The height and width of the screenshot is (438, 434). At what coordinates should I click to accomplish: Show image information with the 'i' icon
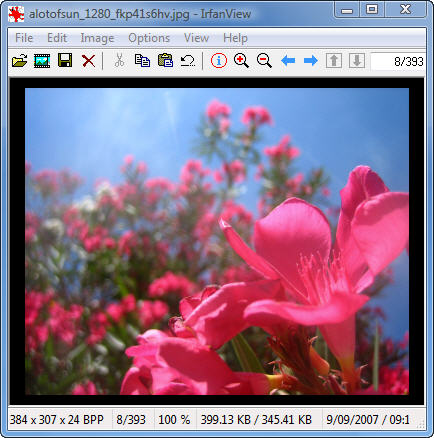coord(219,61)
